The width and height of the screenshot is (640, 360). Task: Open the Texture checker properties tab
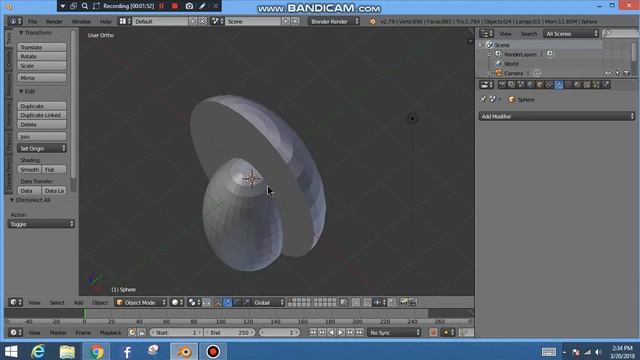[x=587, y=84]
